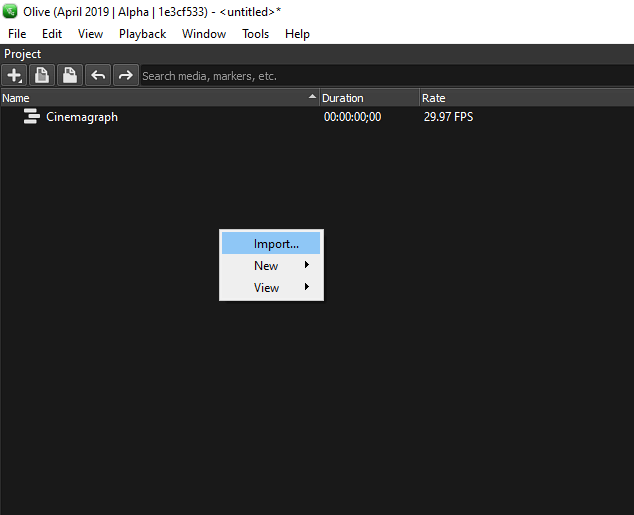Sort by the Duration column header

coord(370,98)
